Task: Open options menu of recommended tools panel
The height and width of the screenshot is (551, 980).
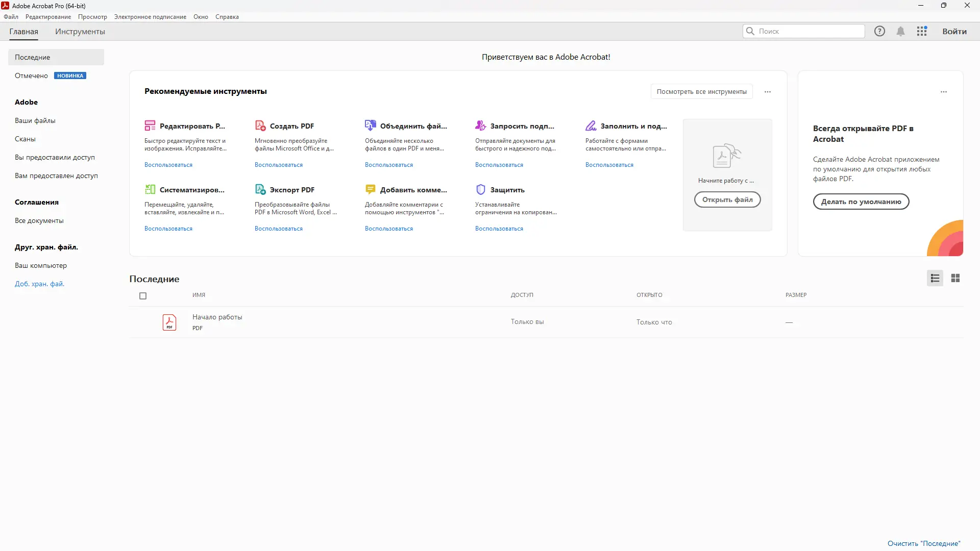Action: (768, 92)
